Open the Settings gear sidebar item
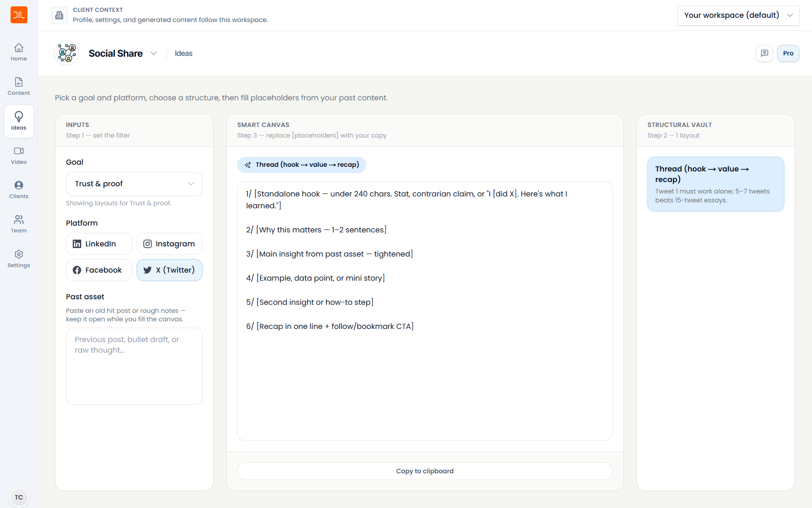 pos(19,259)
